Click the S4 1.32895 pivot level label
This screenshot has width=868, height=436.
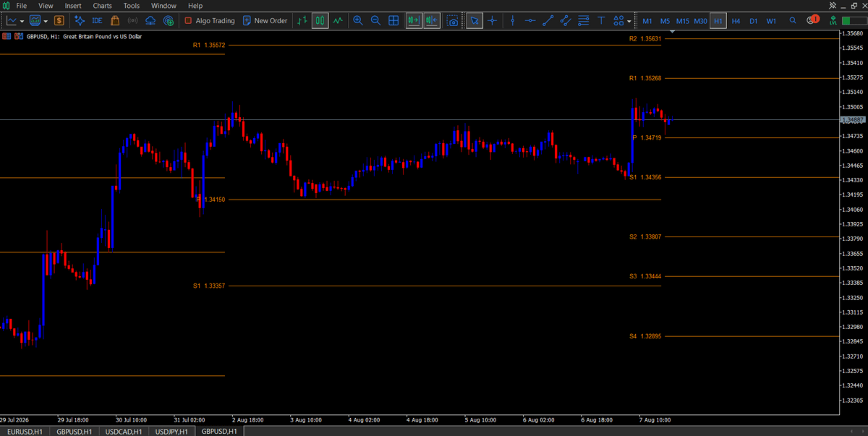(645, 336)
